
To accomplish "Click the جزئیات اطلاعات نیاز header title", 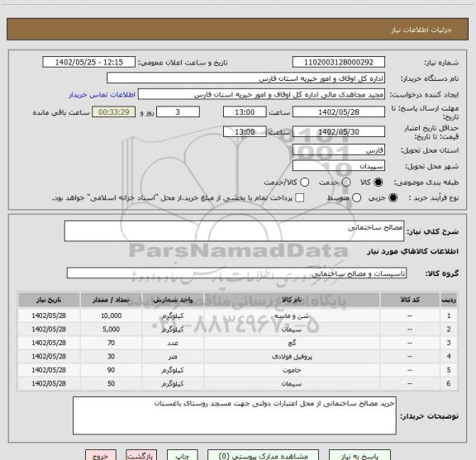I will (x=421, y=30).
